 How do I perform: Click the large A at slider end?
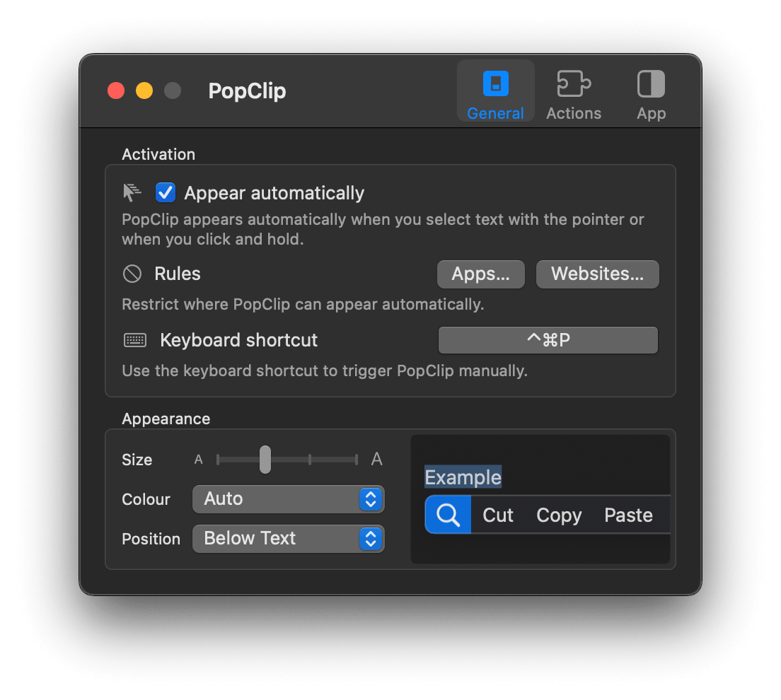coord(376,460)
